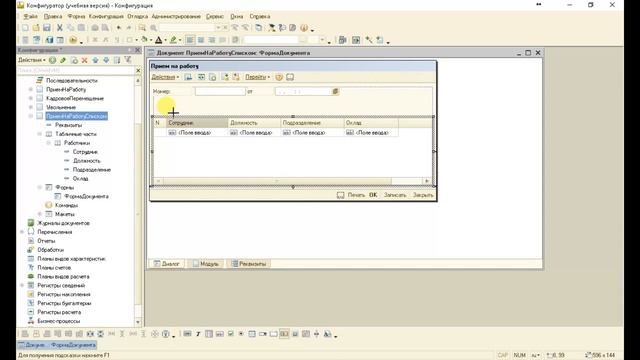This screenshot has width=640, height=360.
Task: Open Действия dropdown in configuration panel
Action: pyautogui.click(x=32, y=60)
